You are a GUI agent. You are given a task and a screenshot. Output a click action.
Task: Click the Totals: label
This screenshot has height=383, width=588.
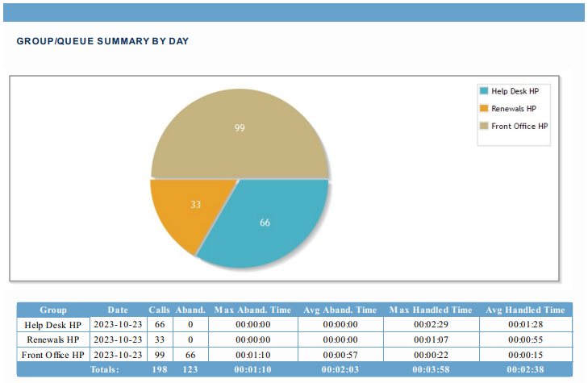pyautogui.click(x=105, y=369)
